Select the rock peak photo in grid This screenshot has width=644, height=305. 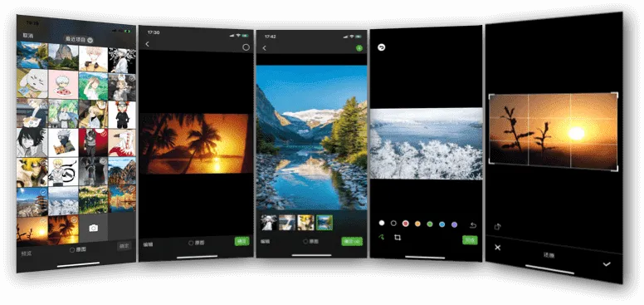[x=63, y=57]
